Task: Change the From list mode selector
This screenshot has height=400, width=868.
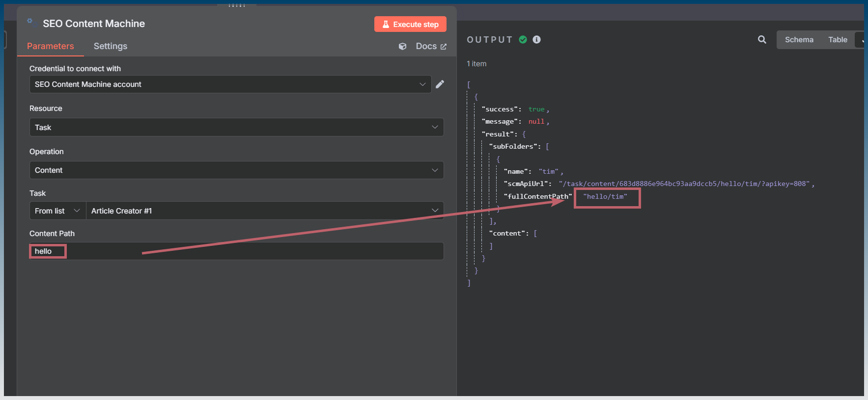Action: (x=57, y=211)
